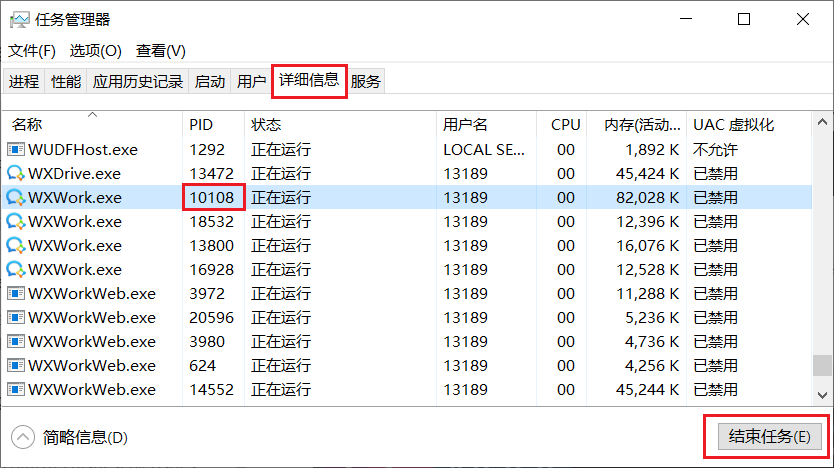Click icon of WXWork.exe with PID 18532
The width and height of the screenshot is (834, 468).
tap(16, 221)
